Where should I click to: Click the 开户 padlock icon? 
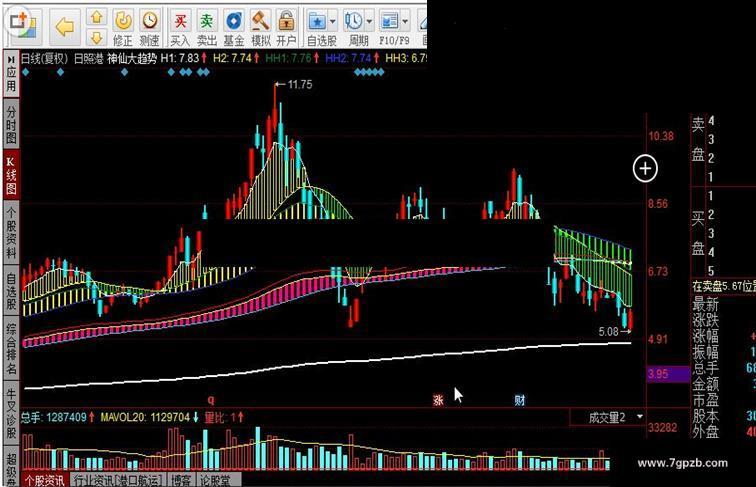[x=286, y=21]
